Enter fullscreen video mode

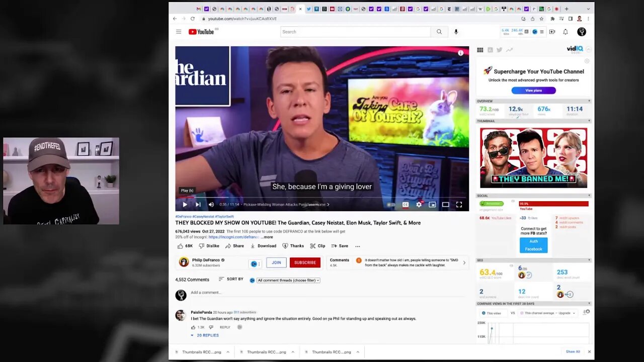point(459,205)
